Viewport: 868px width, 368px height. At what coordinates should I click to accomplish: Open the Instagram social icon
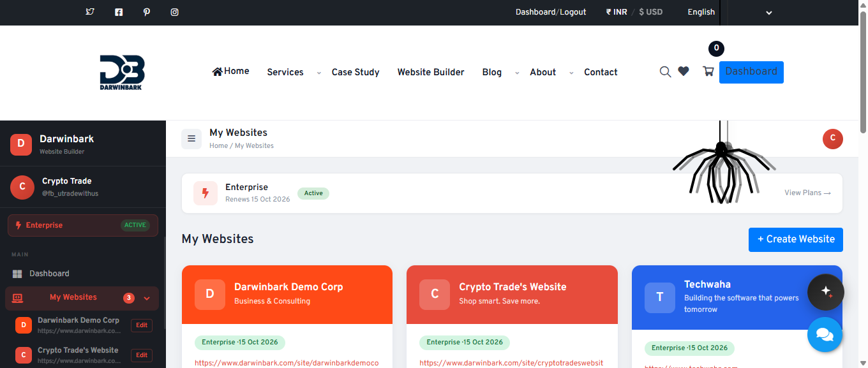coord(175,11)
